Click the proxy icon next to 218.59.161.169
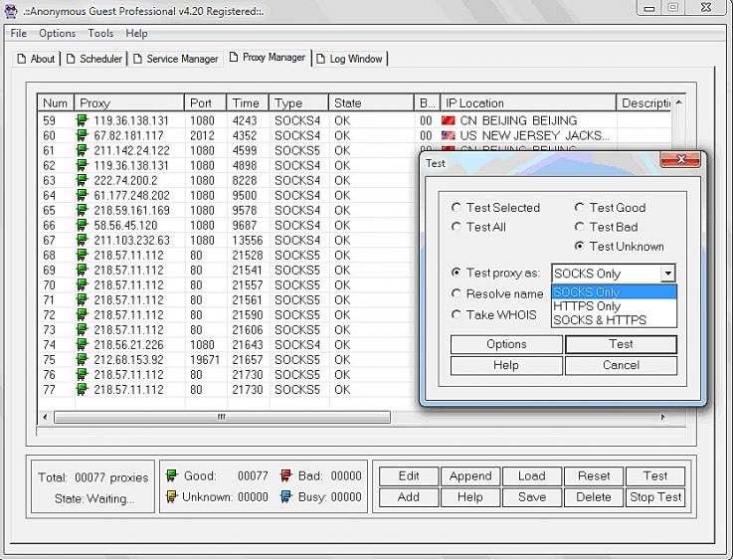Image resolution: width=733 pixels, height=560 pixels. tap(82, 210)
